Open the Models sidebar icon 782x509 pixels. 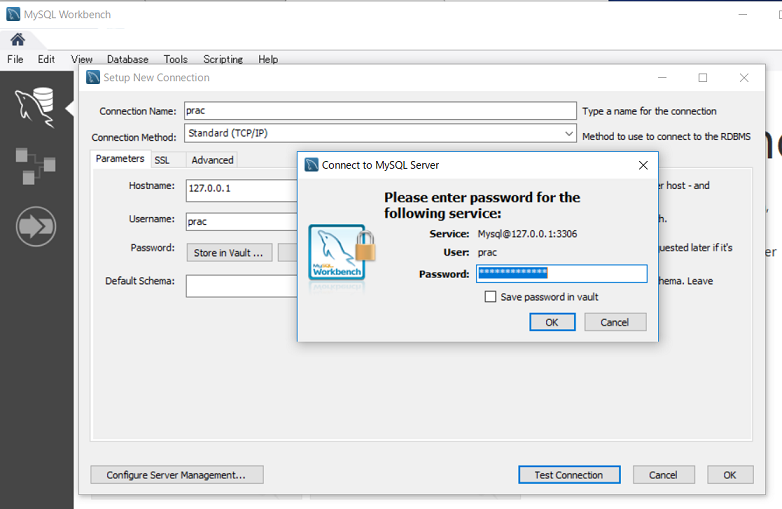(35, 166)
